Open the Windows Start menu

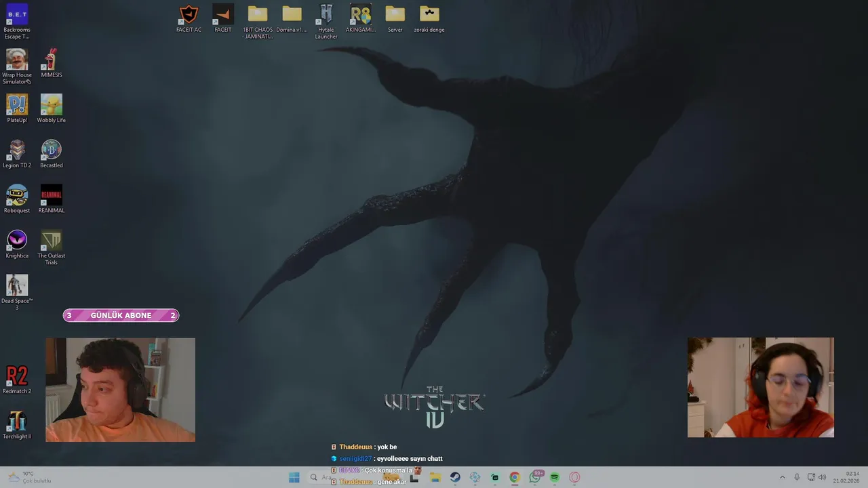[294, 477]
